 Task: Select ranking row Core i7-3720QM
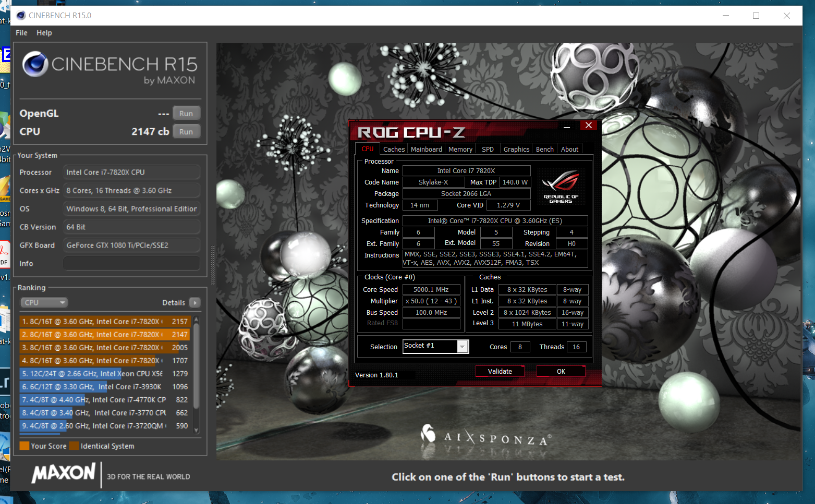(x=104, y=426)
